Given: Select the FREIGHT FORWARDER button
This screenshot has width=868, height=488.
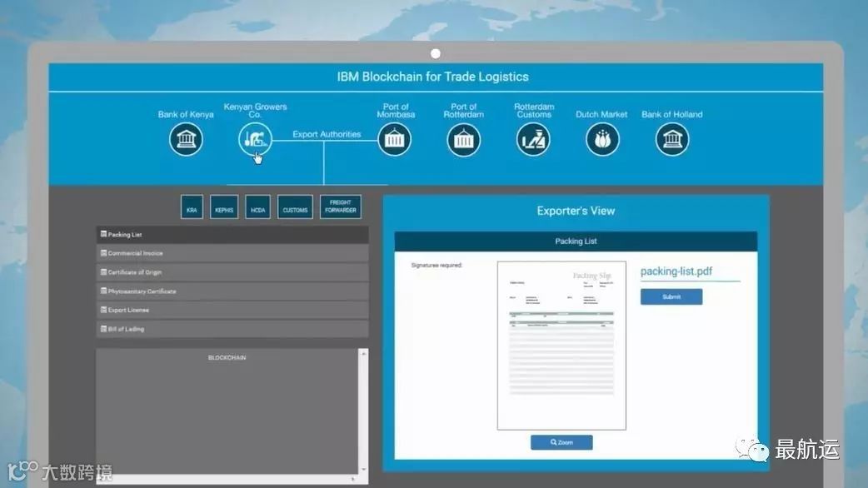Looking at the screenshot, I should click(341, 207).
